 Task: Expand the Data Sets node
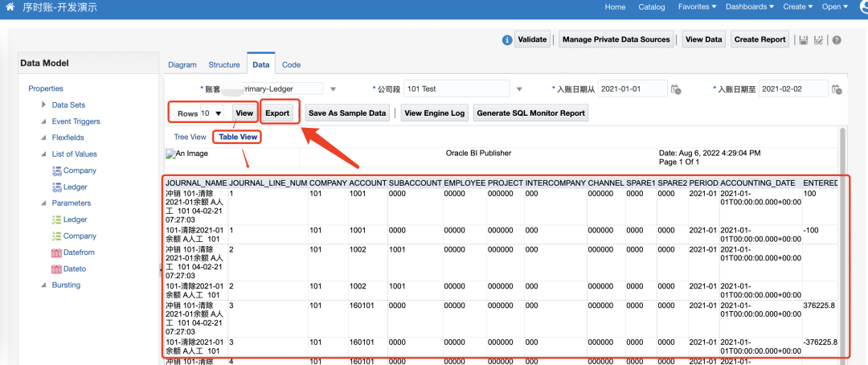43,105
